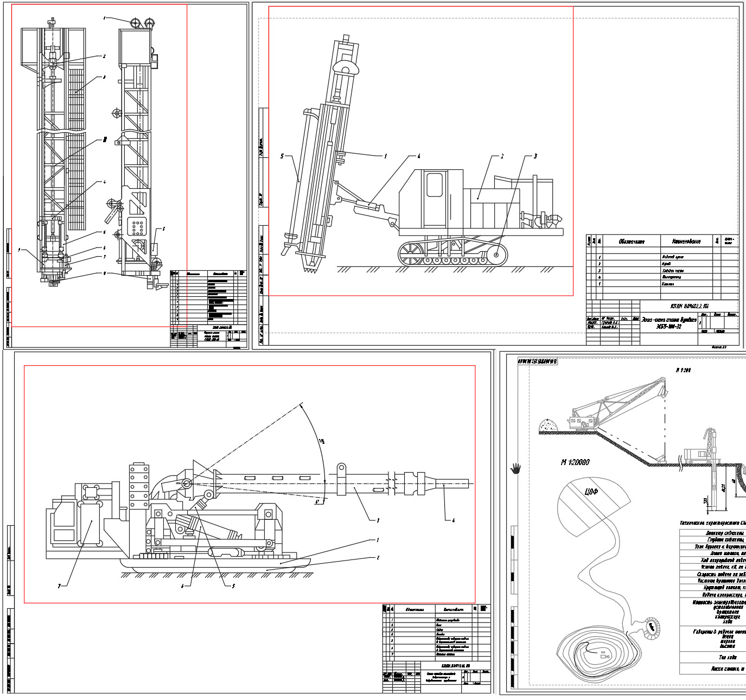Select the "Эскиз-схема станка бурового" title block cell

[668, 323]
